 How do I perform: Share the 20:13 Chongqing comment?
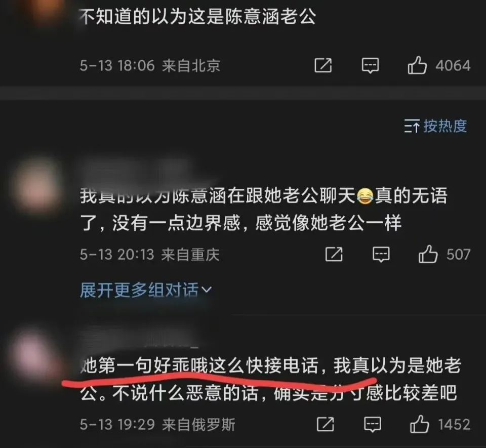334,254
